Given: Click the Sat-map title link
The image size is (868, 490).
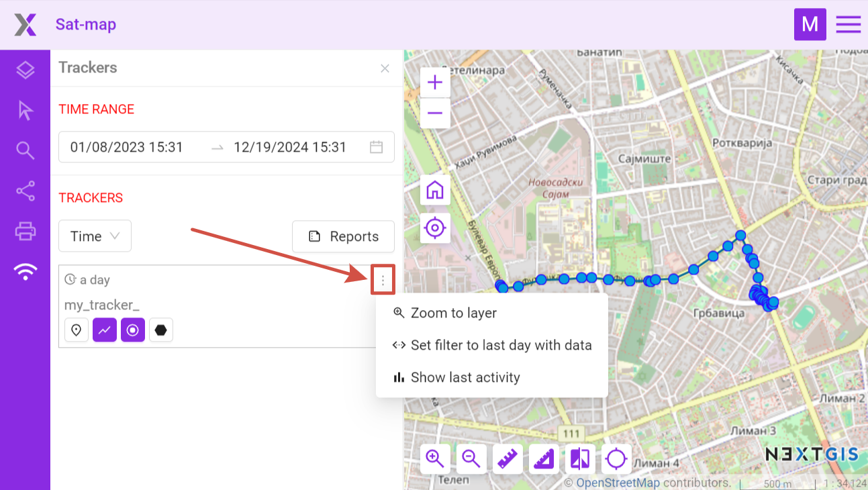Looking at the screenshot, I should (86, 25).
